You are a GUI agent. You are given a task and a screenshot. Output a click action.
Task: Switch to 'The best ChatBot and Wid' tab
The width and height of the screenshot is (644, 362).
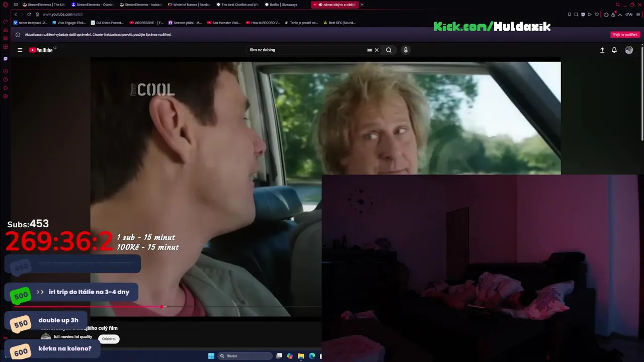pos(237,5)
